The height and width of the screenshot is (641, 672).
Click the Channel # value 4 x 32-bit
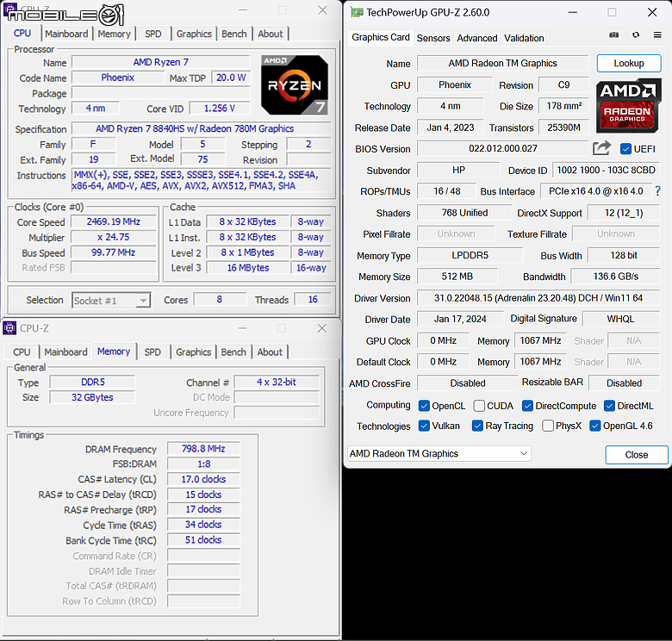pos(277,382)
